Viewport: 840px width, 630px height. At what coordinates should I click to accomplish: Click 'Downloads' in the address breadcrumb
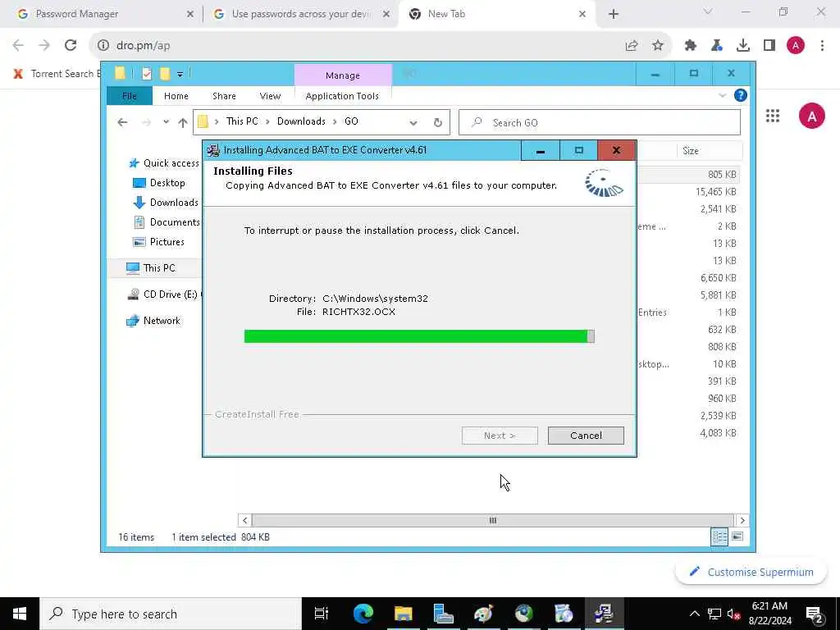click(301, 121)
